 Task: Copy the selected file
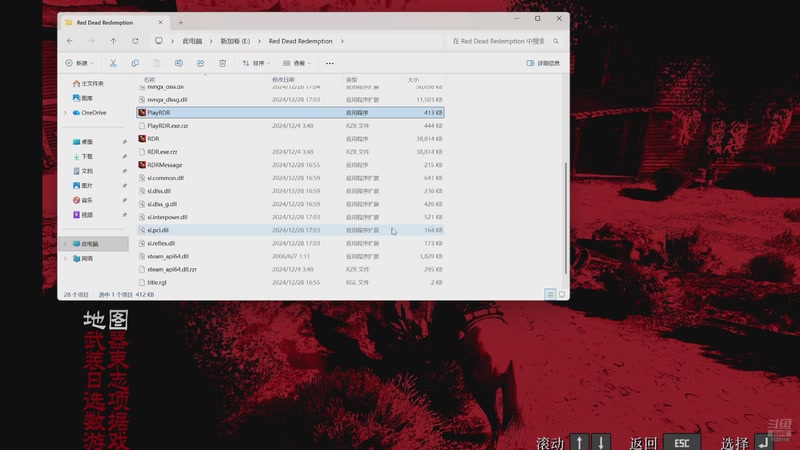[x=135, y=63]
